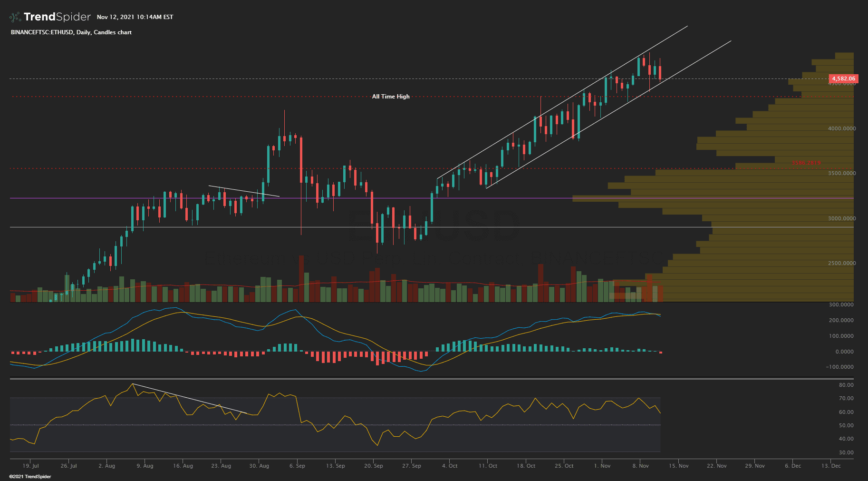868x481 pixels.
Task: Click the 200.0000 MACD axis label
Action: coord(841,320)
